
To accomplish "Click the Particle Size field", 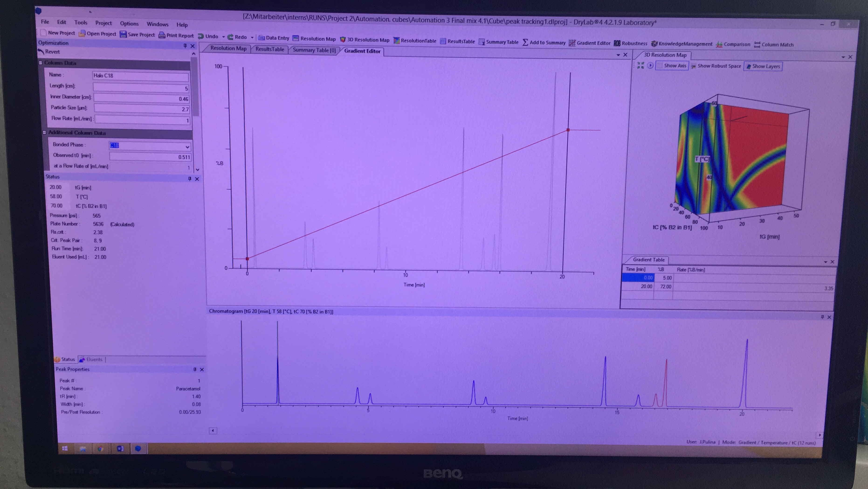I will [142, 109].
